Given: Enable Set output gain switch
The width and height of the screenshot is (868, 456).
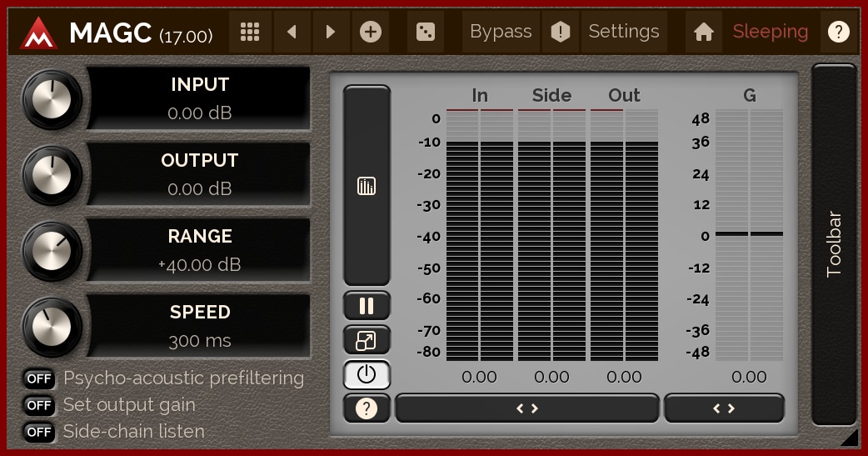Looking at the screenshot, I should [x=39, y=405].
